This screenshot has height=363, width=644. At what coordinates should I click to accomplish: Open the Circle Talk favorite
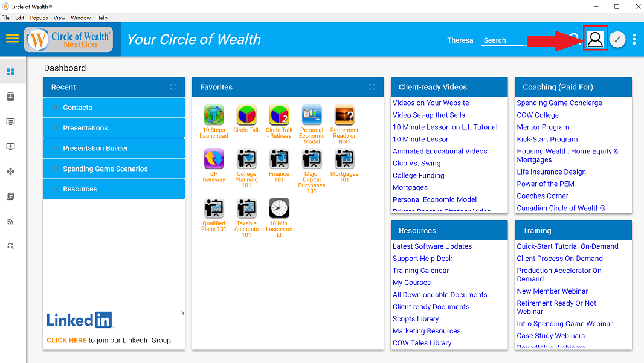click(246, 118)
